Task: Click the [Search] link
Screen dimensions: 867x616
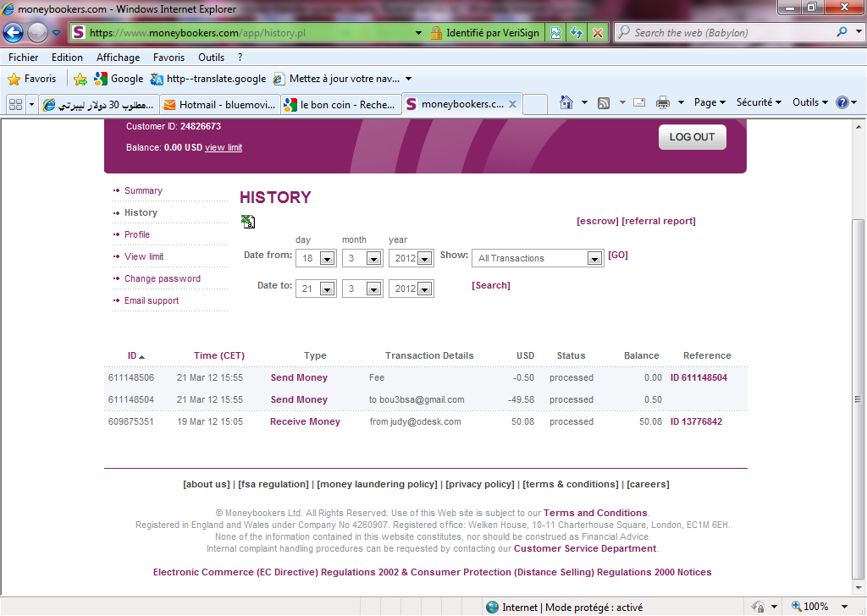Action: [x=490, y=285]
